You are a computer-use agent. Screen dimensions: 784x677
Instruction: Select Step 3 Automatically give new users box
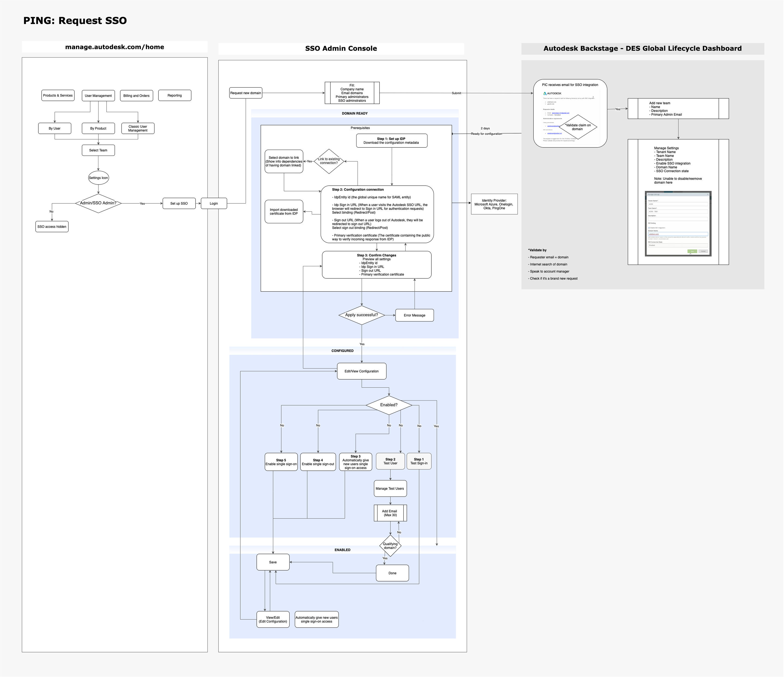(356, 462)
